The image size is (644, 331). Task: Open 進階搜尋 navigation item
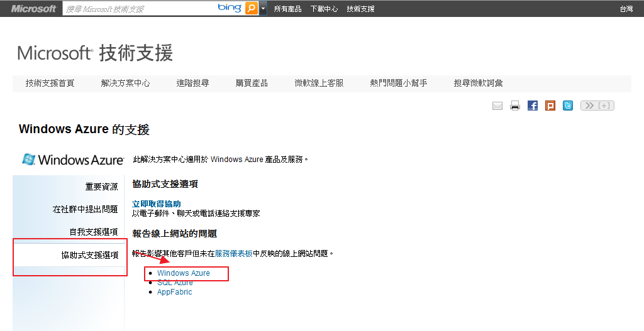click(192, 84)
